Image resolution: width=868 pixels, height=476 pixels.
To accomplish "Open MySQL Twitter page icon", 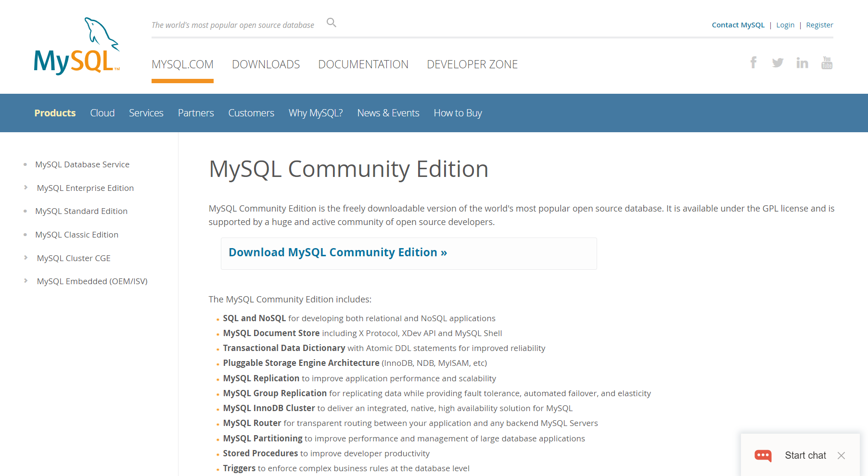I will (778, 63).
